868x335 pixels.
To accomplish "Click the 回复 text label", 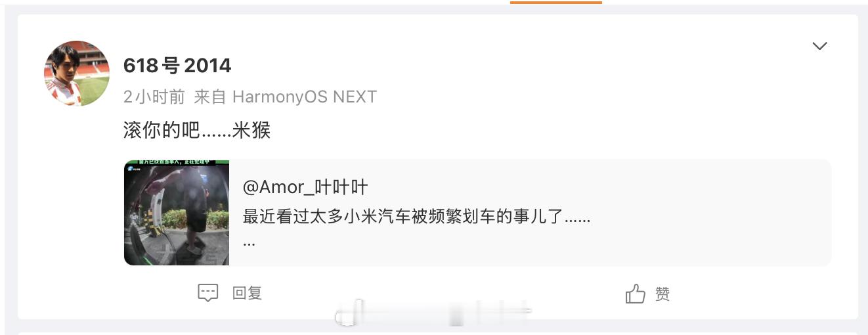I will tap(248, 293).
